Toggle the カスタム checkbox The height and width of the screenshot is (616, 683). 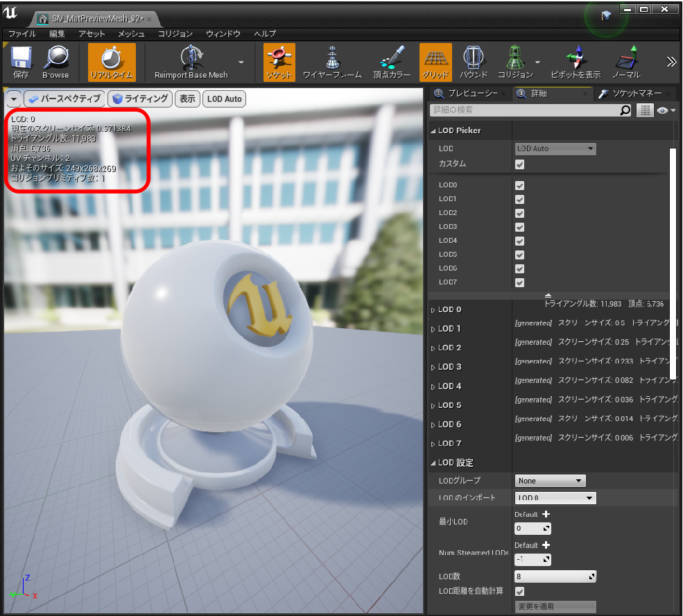[519, 164]
